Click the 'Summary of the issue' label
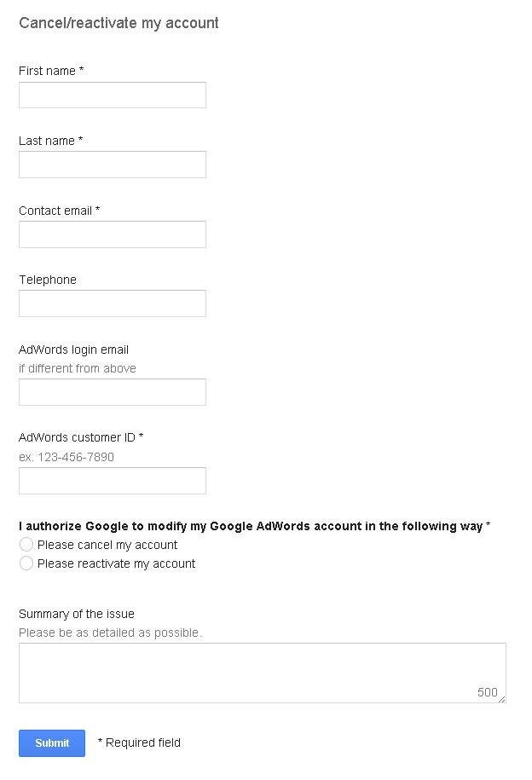The width and height of the screenshot is (532, 780). (x=77, y=614)
